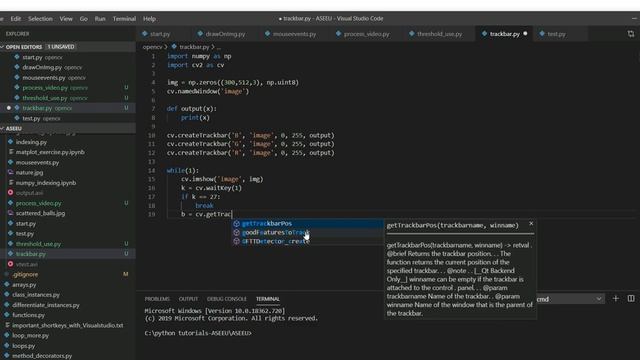Close the suggestion documentation popup
Screen dimensions: 640x360
click(x=531, y=224)
